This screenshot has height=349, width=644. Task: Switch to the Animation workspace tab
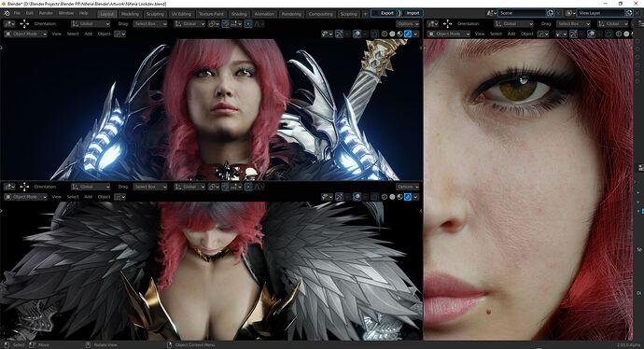tap(264, 14)
